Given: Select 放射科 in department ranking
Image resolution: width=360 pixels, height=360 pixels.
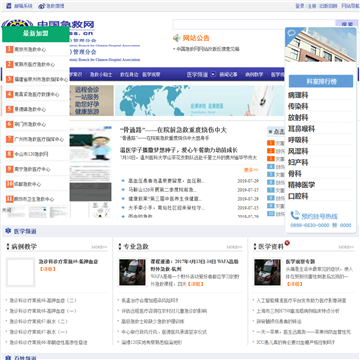Looking at the screenshot, I should click(x=298, y=118).
